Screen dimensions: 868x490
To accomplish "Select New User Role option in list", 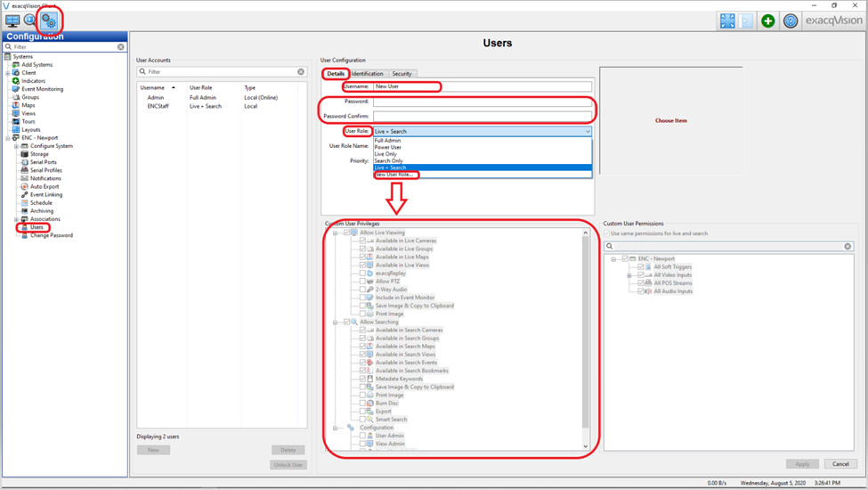I will (396, 175).
